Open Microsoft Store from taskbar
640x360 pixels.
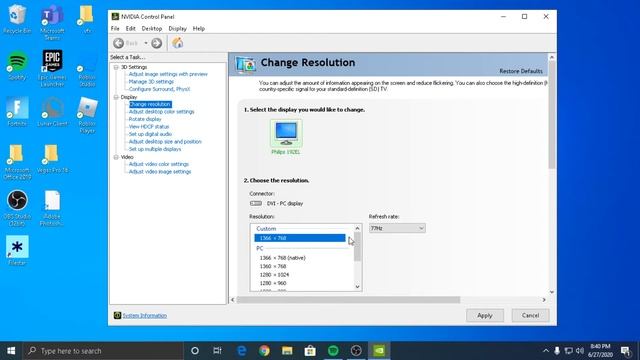tap(310, 351)
